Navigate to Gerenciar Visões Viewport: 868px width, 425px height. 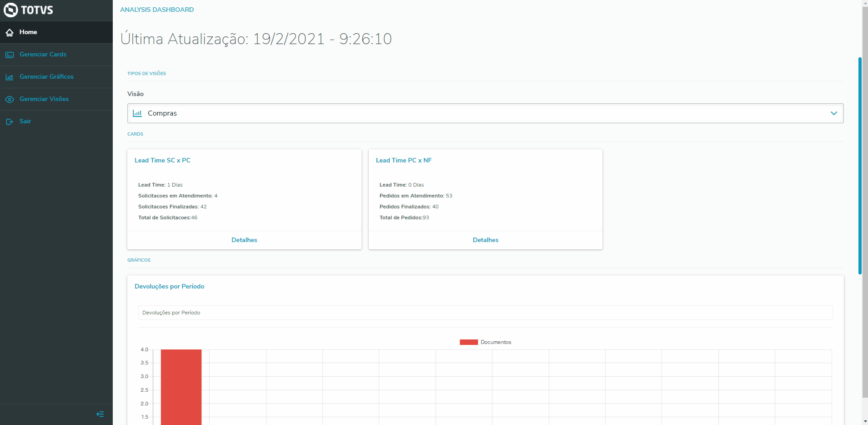(56, 99)
